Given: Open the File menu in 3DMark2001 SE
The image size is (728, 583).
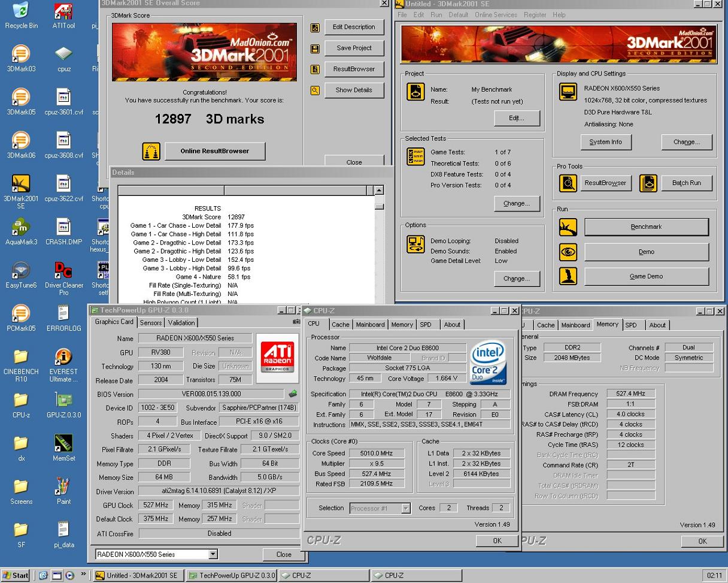Looking at the screenshot, I should point(402,14).
